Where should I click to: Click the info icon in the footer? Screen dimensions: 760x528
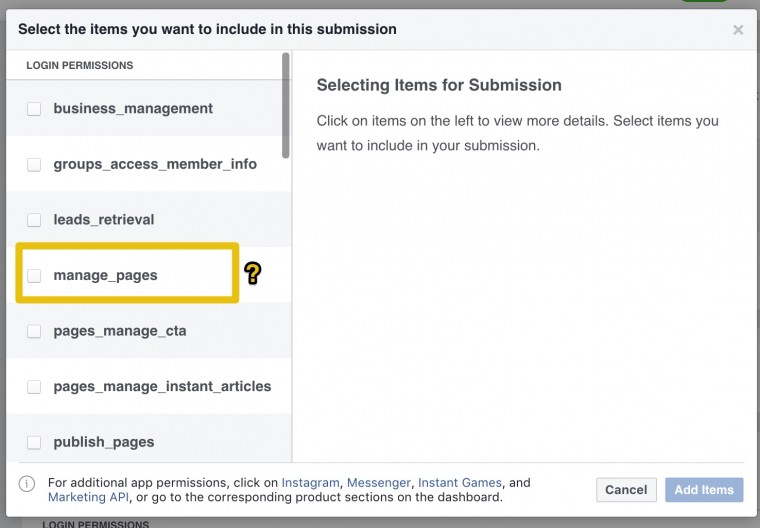(27, 484)
